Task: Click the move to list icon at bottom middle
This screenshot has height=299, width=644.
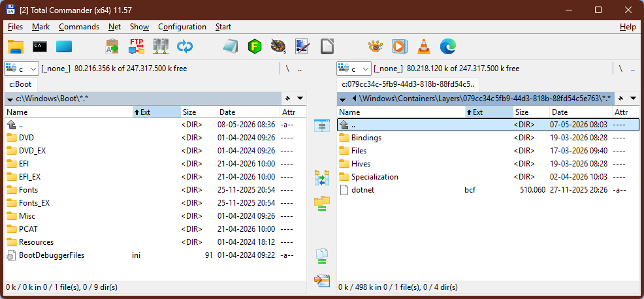Action: [321, 281]
